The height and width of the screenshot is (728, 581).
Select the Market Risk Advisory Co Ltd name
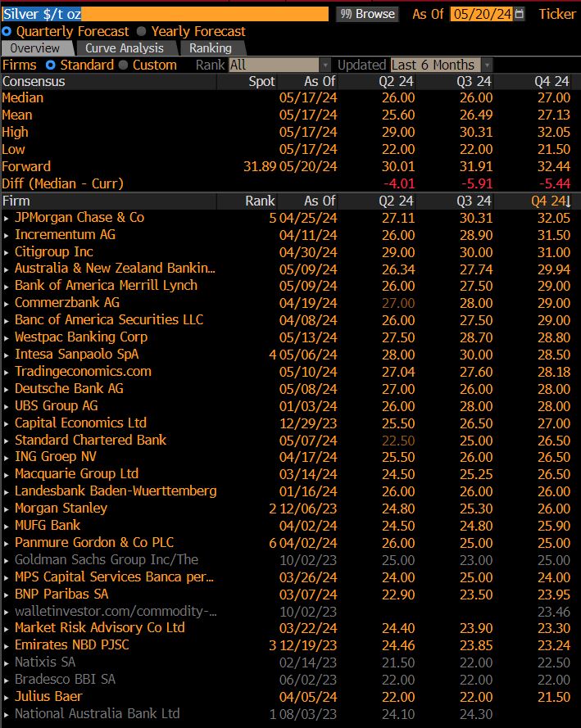click(x=100, y=628)
